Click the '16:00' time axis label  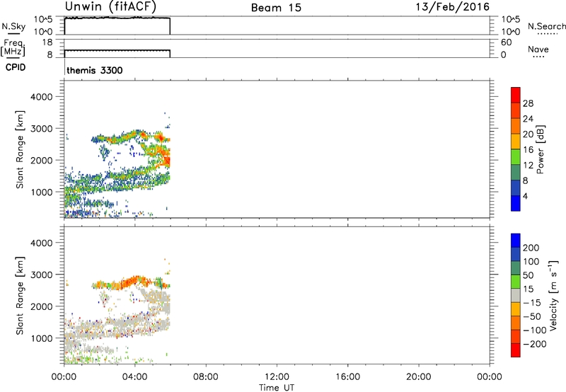[347, 377]
